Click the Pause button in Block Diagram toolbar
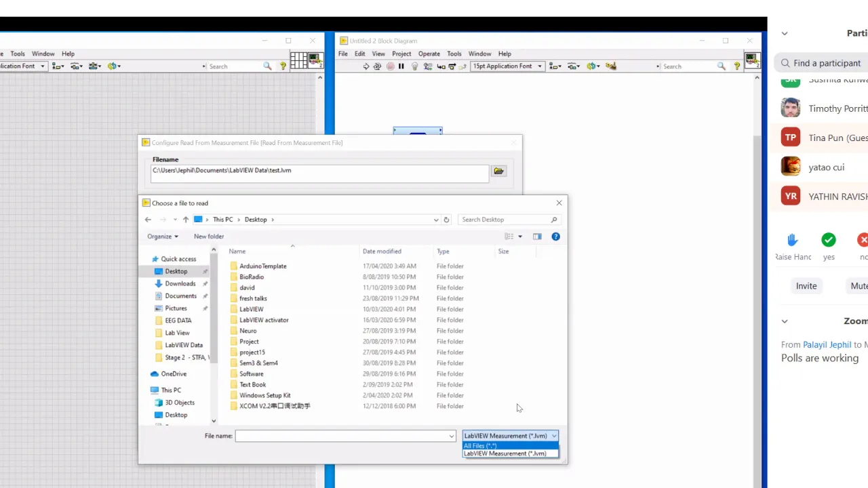Image resolution: width=868 pixels, height=488 pixels. (x=401, y=66)
